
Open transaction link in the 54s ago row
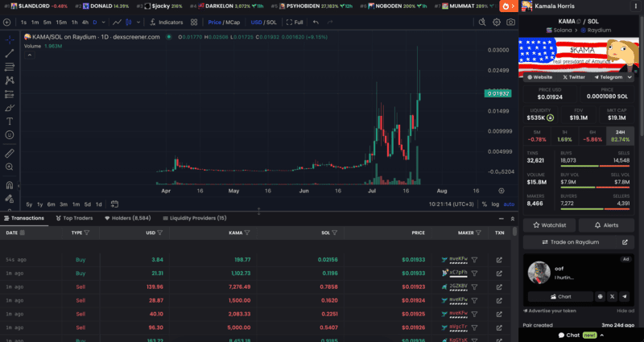point(499,260)
